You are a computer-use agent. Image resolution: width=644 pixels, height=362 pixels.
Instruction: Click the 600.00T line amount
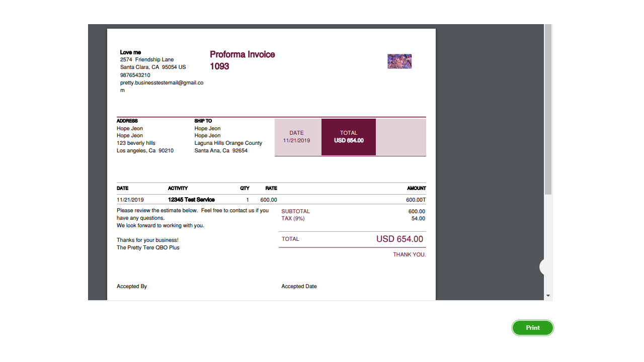click(x=416, y=200)
